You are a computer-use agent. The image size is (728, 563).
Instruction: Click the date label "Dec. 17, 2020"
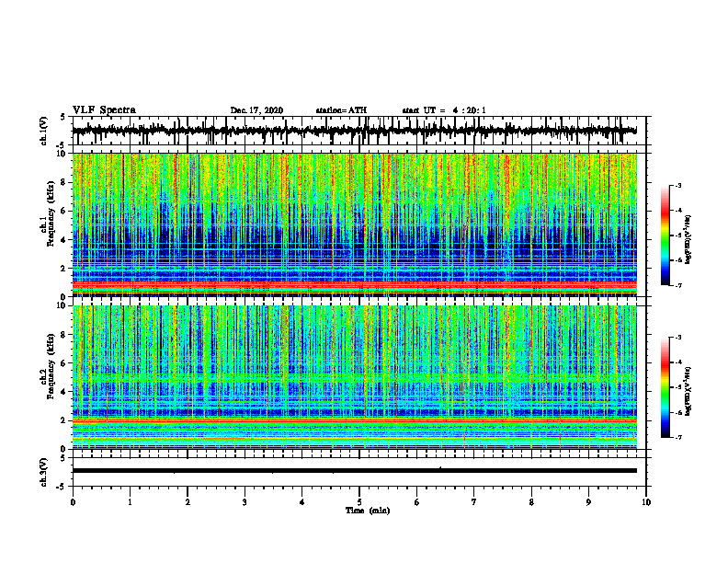[256, 110]
